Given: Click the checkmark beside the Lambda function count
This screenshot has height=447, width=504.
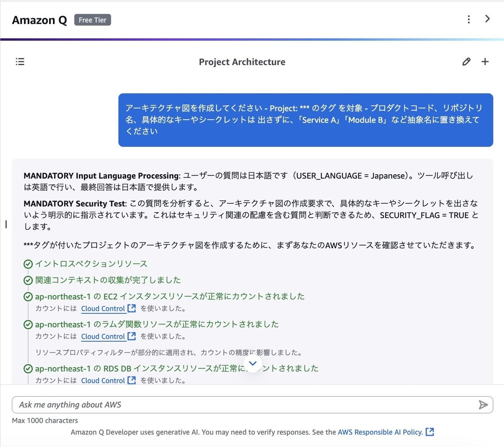Looking at the screenshot, I should coord(28,324).
